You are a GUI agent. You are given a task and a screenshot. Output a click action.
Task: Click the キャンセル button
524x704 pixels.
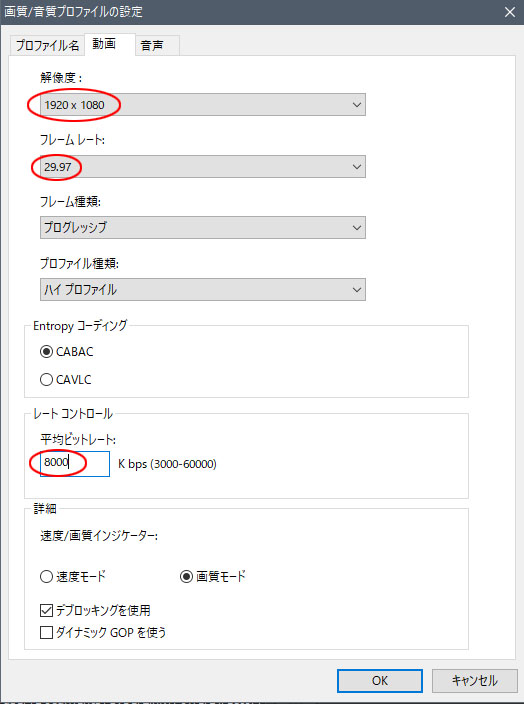tap(474, 681)
